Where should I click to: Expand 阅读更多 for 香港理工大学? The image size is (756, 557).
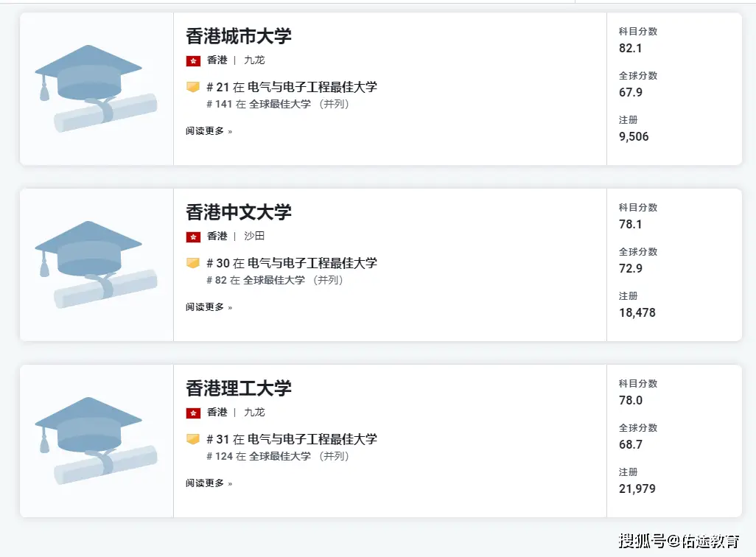coord(209,483)
